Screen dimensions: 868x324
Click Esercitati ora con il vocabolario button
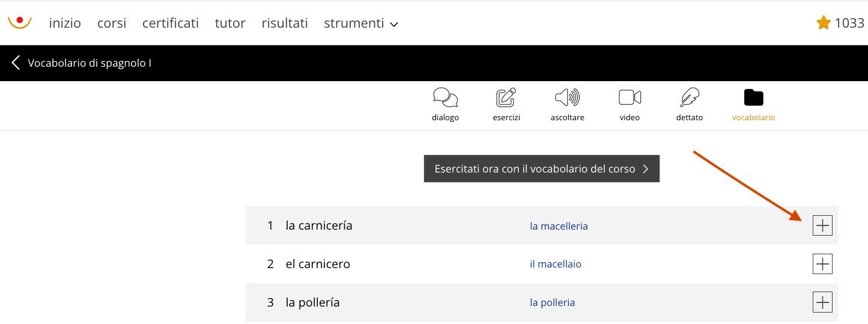[x=542, y=169]
